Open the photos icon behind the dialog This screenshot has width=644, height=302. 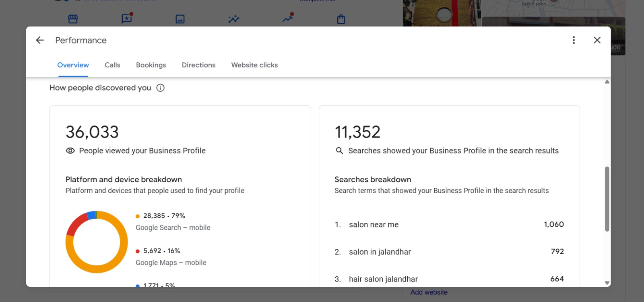click(x=180, y=19)
